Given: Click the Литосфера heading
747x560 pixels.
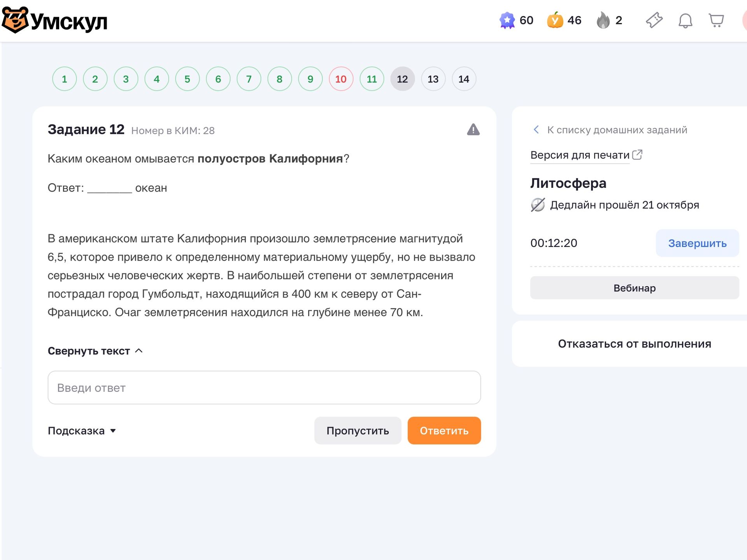Looking at the screenshot, I should tap(568, 183).
